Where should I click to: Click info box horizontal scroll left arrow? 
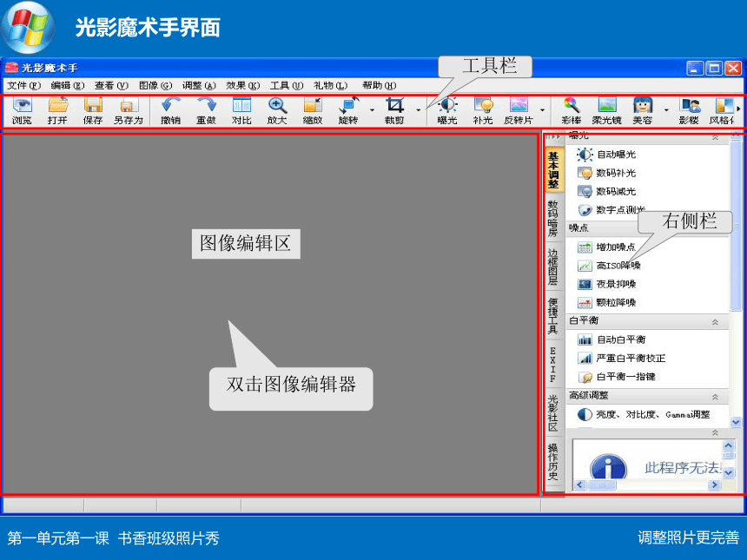click(x=579, y=484)
